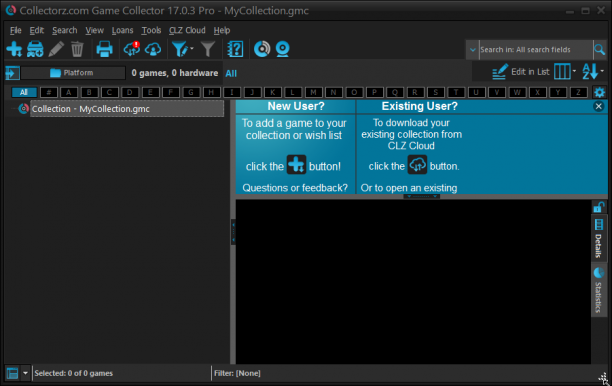Screen dimensions: 612x386
Task: Click the Sync with CLZ Cloud icon
Action: click(x=132, y=49)
